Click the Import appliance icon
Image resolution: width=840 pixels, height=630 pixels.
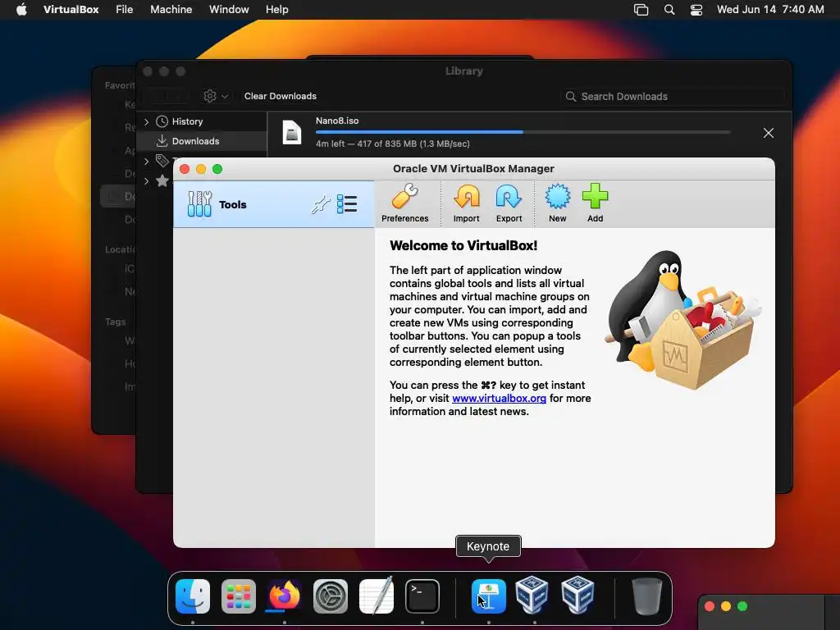[466, 203]
